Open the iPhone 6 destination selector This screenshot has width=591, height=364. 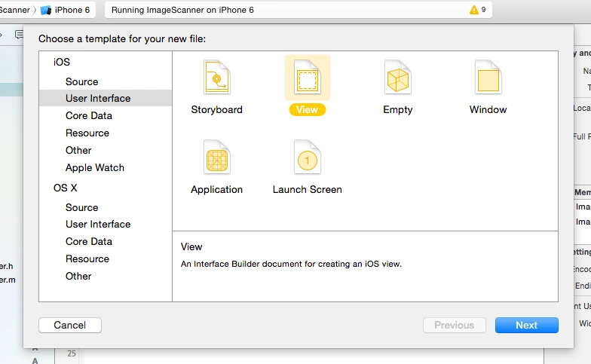coord(65,11)
